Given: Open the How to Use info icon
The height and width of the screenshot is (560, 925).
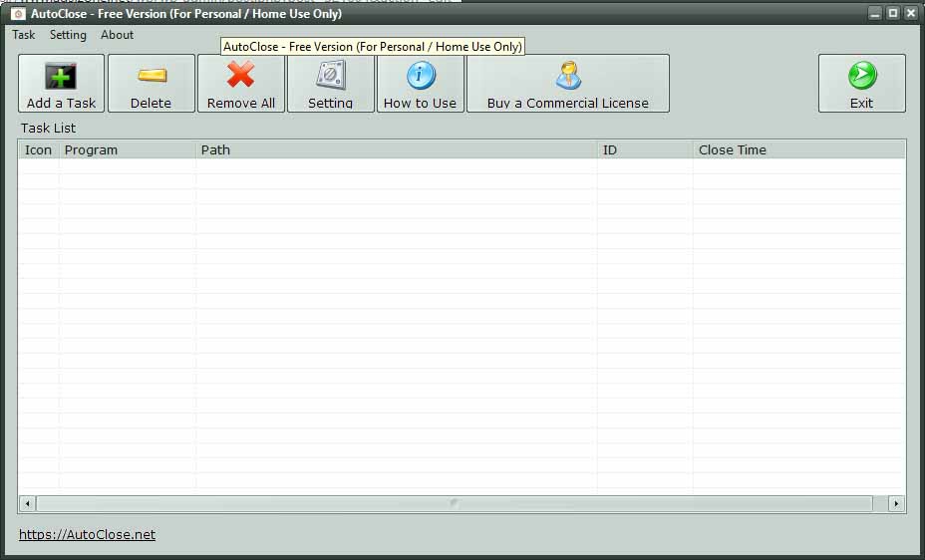Looking at the screenshot, I should coord(420,76).
